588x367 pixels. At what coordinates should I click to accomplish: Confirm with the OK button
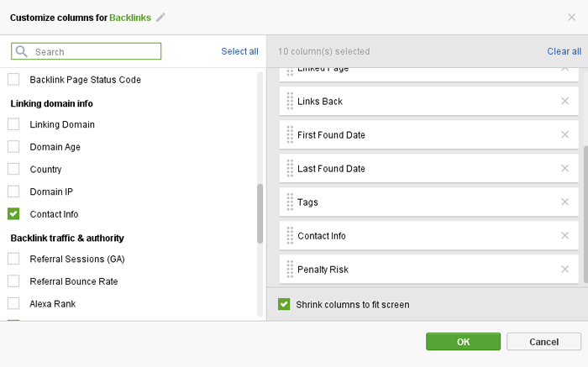[x=463, y=342]
